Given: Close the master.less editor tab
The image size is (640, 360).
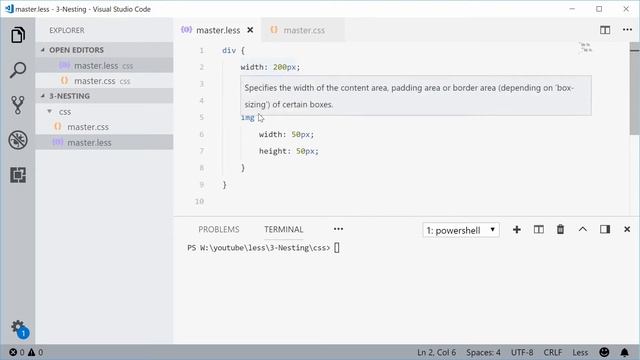Looking at the screenshot, I should [x=250, y=30].
